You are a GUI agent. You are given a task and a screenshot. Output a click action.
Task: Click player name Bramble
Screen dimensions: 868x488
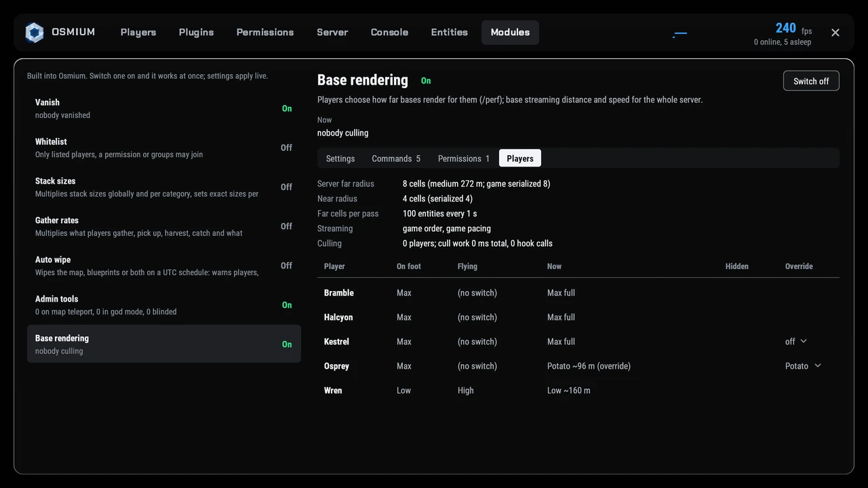pos(339,293)
